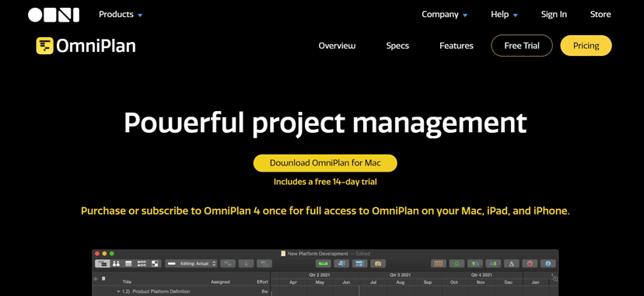Visit the Store link
644x296 pixels.
point(600,14)
